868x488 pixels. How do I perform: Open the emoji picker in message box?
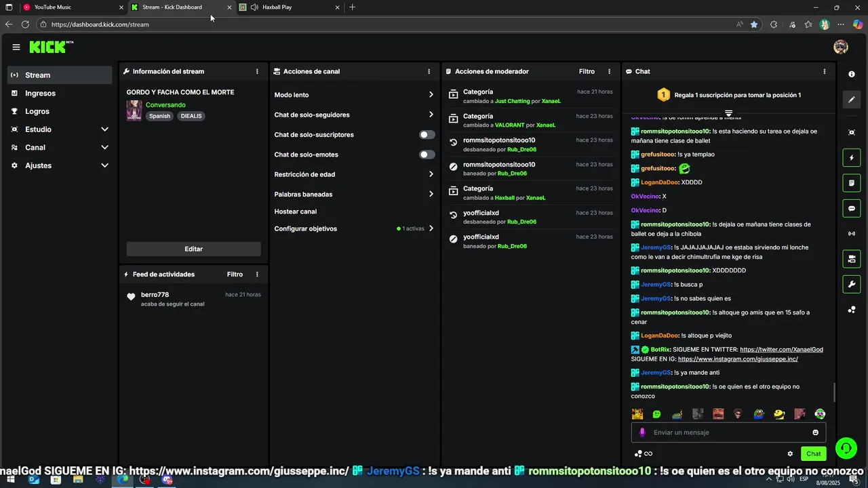pyautogui.click(x=816, y=432)
